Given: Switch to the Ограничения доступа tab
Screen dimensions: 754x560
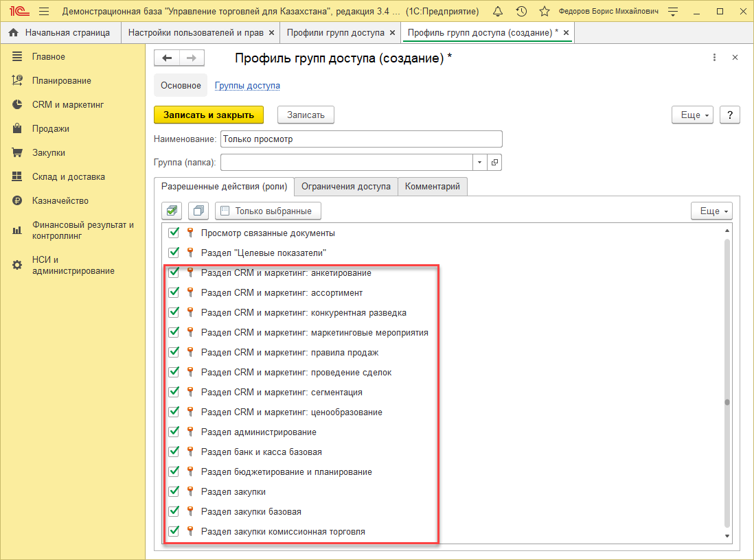Looking at the screenshot, I should [346, 187].
